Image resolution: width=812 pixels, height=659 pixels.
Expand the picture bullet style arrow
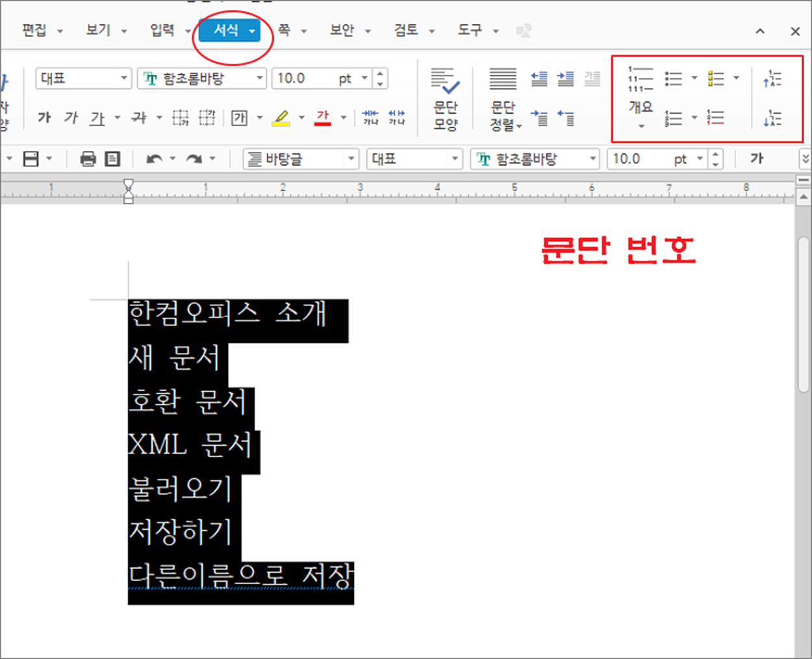click(736, 78)
